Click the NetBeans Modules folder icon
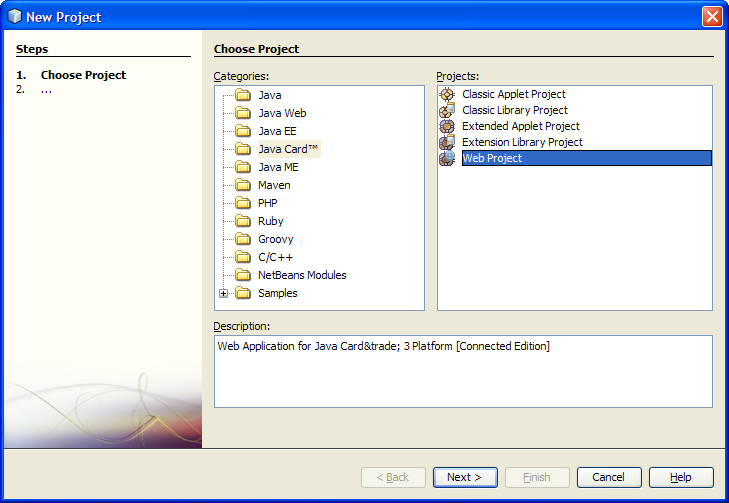This screenshot has height=503, width=729. click(242, 275)
